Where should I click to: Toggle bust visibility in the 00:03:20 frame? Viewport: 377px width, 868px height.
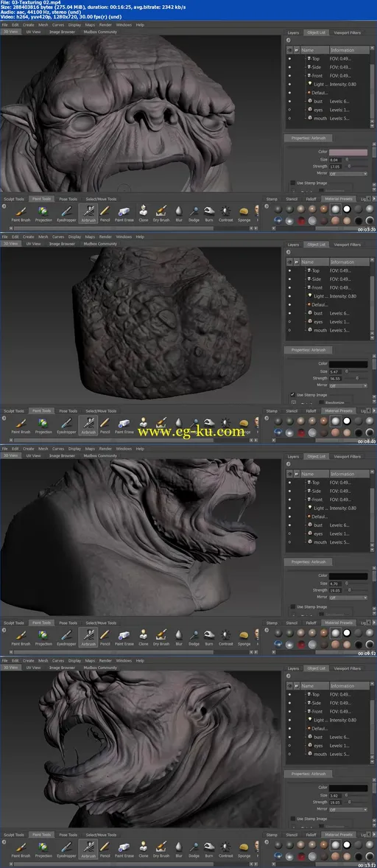tap(289, 101)
